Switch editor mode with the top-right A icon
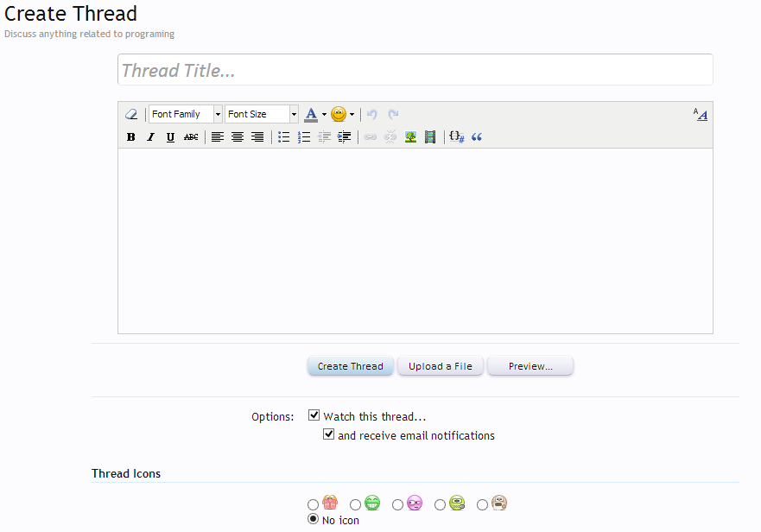Viewport: 761px width, 532px height. [x=700, y=114]
